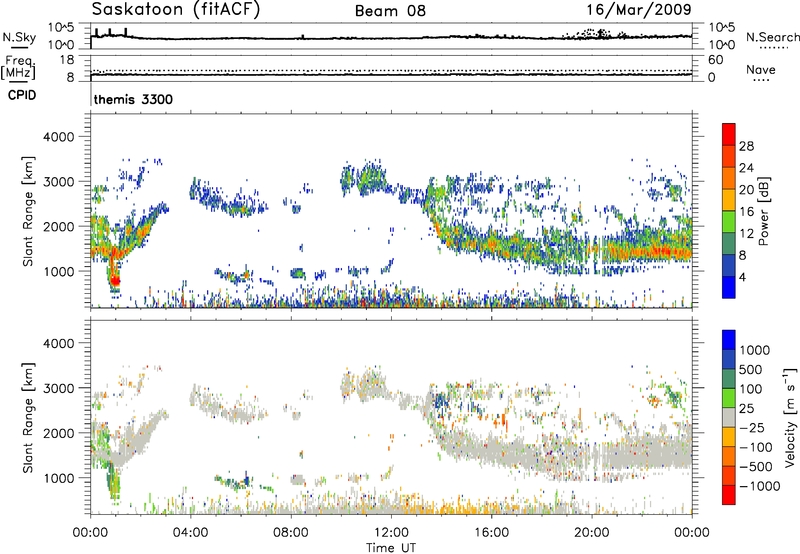Click the '12:00' time axis label
The height and width of the screenshot is (554, 800).
[391, 533]
